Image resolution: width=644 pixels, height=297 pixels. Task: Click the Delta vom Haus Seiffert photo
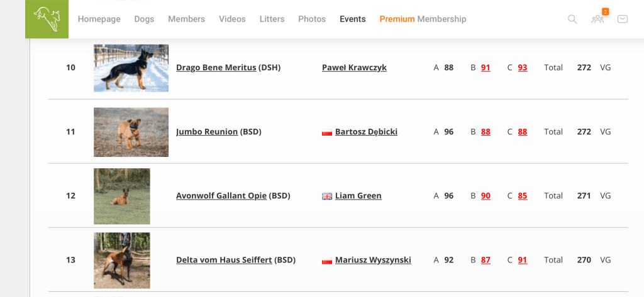(122, 260)
